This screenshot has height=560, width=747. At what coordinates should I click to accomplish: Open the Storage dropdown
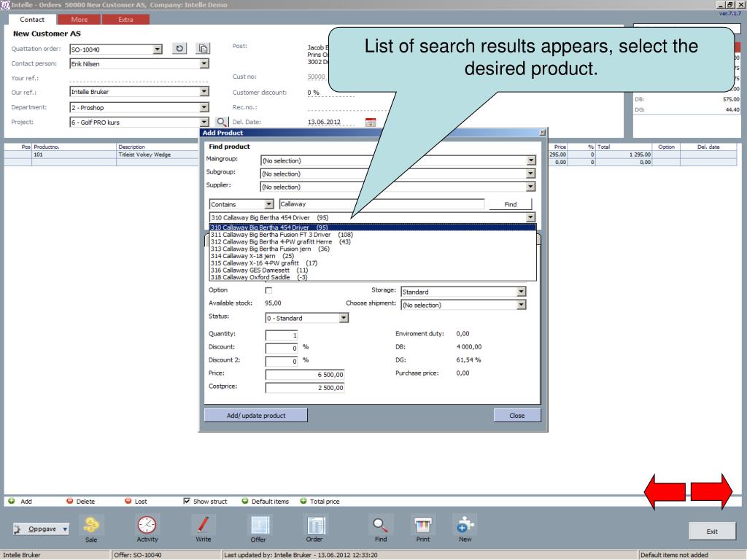point(521,292)
